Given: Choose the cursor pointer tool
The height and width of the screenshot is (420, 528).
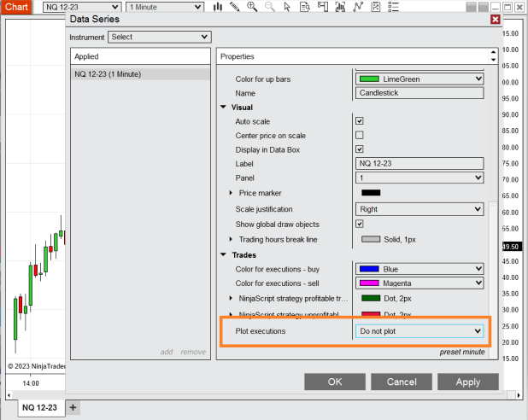Looking at the screenshot, I should pyautogui.click(x=287, y=7).
